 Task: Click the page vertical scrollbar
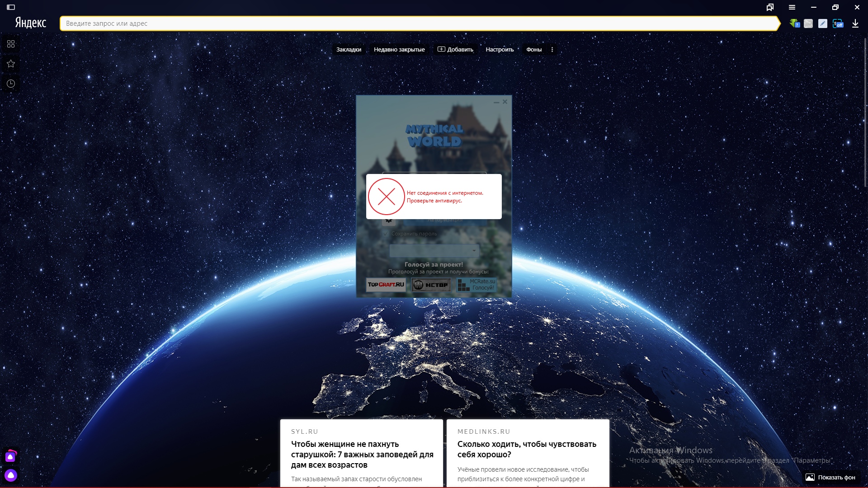point(865,113)
